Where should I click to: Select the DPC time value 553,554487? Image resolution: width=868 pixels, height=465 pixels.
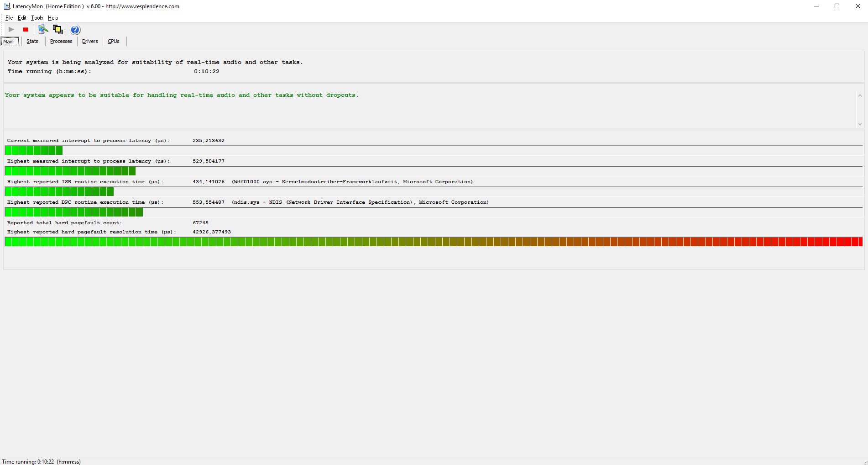click(x=209, y=202)
